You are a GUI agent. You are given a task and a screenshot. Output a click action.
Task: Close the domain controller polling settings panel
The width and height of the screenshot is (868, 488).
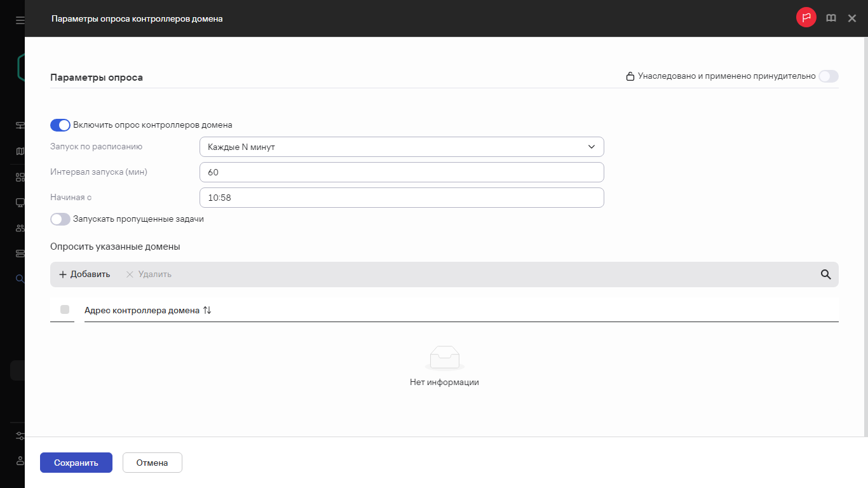pos(852,18)
